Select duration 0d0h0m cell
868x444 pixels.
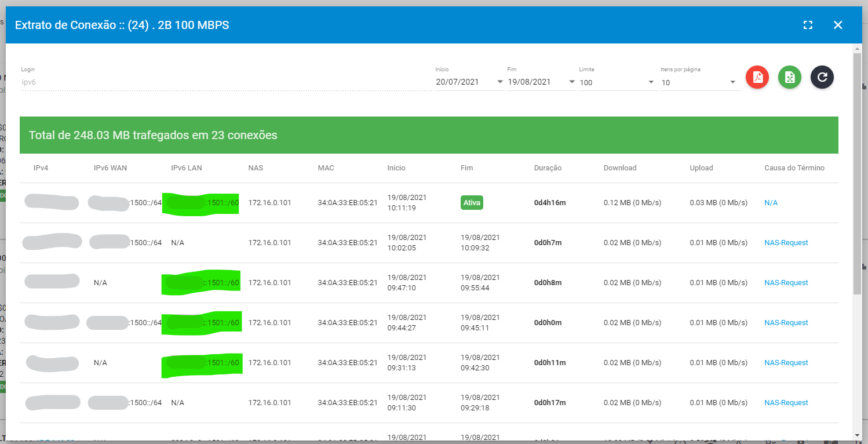548,323
